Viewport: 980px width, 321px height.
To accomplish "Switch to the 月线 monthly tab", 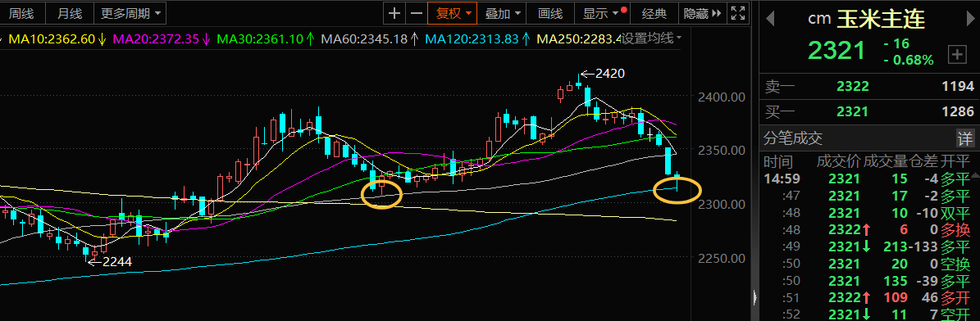I will click(x=69, y=12).
